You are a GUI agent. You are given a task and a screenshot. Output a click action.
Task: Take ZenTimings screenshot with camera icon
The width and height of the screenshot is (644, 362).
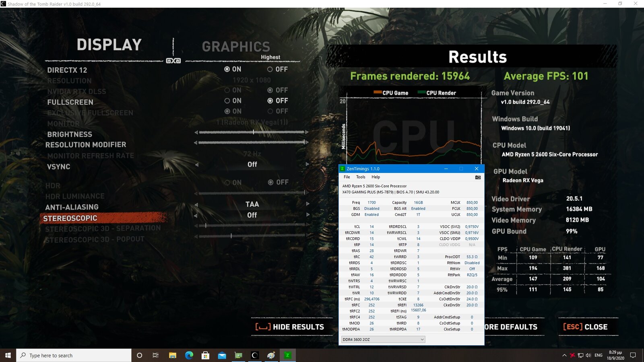(x=478, y=177)
